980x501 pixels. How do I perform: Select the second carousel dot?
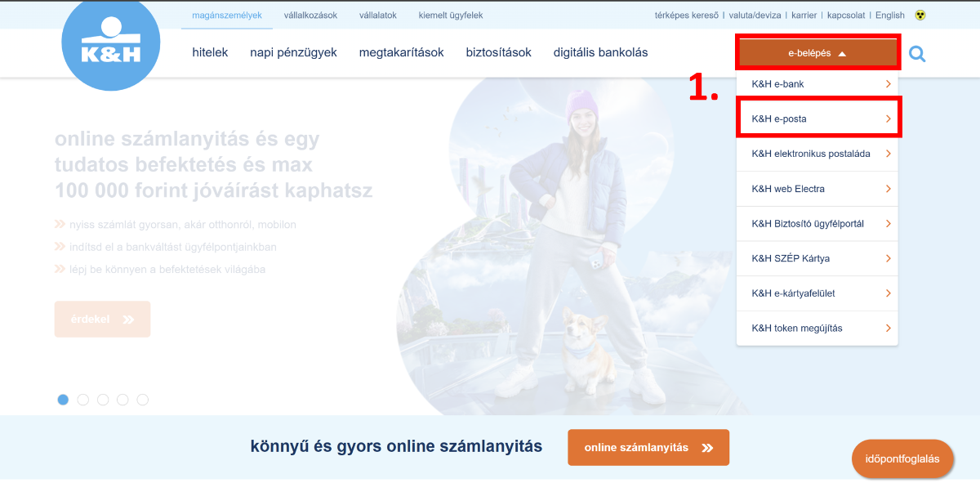[83, 400]
